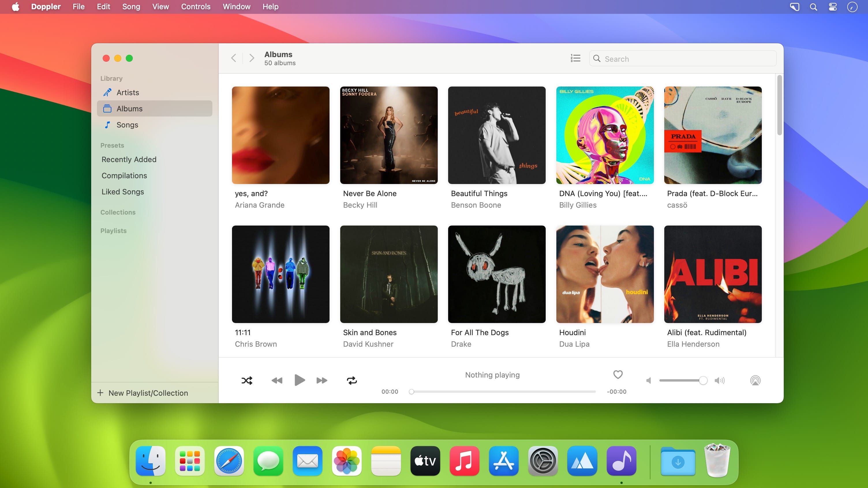Click in the Search field

point(683,59)
